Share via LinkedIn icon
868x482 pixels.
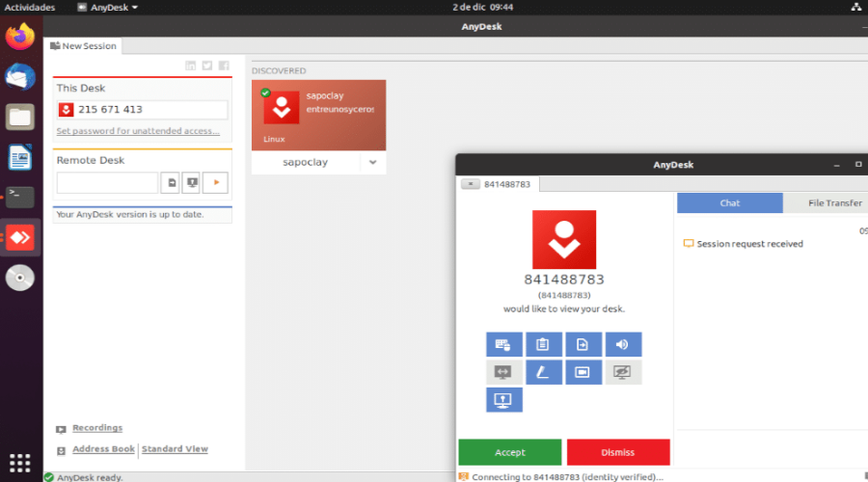pos(190,66)
